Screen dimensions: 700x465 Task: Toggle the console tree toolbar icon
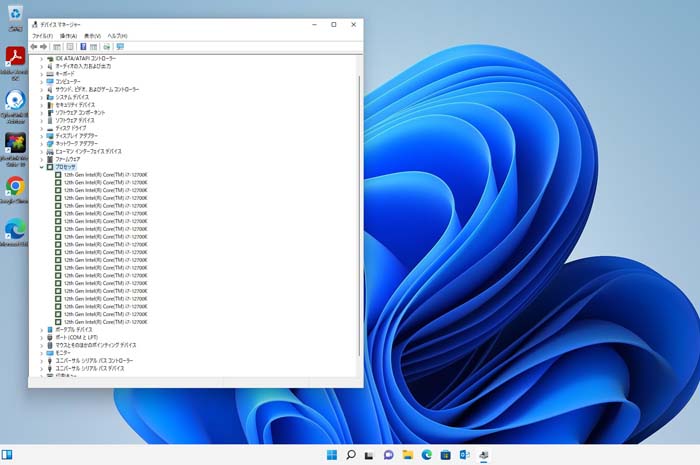coord(57,47)
